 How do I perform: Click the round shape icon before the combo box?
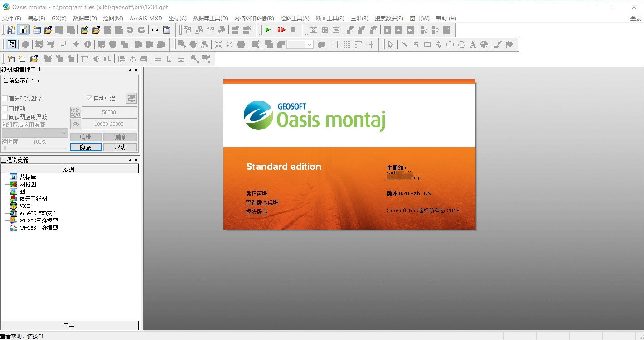[x=241, y=44]
